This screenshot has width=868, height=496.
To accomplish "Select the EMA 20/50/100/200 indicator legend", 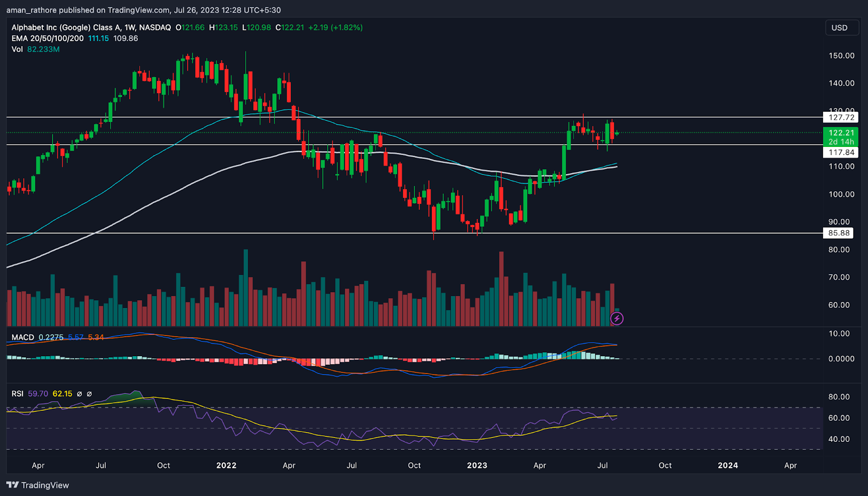I will click(48, 38).
